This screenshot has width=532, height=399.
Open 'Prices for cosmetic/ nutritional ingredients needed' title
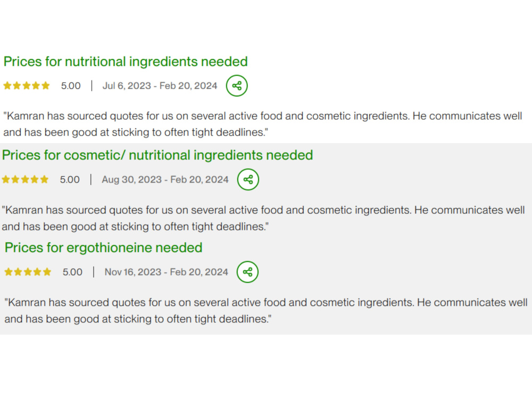point(157,155)
